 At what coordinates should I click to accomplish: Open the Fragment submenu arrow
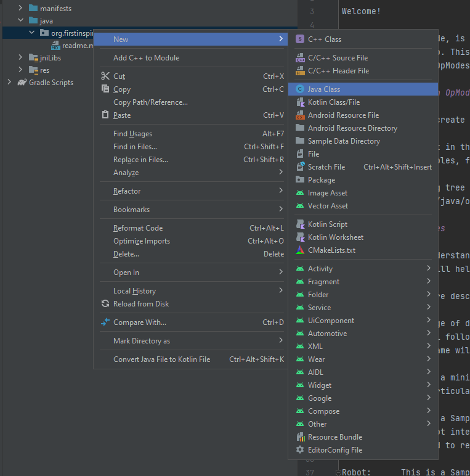(x=429, y=281)
